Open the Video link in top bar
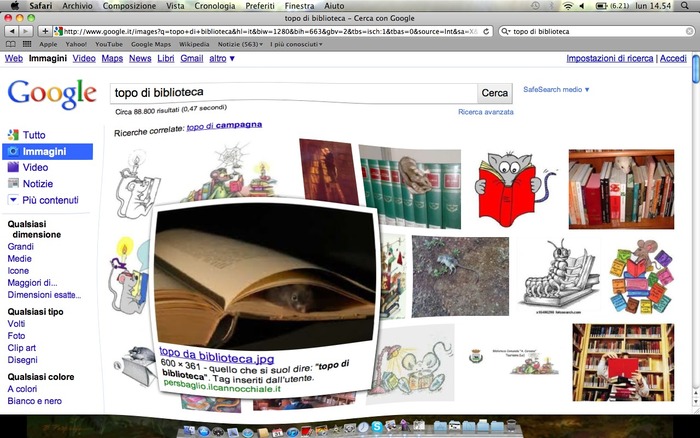Screen dimensions: 700x438 coord(84,58)
